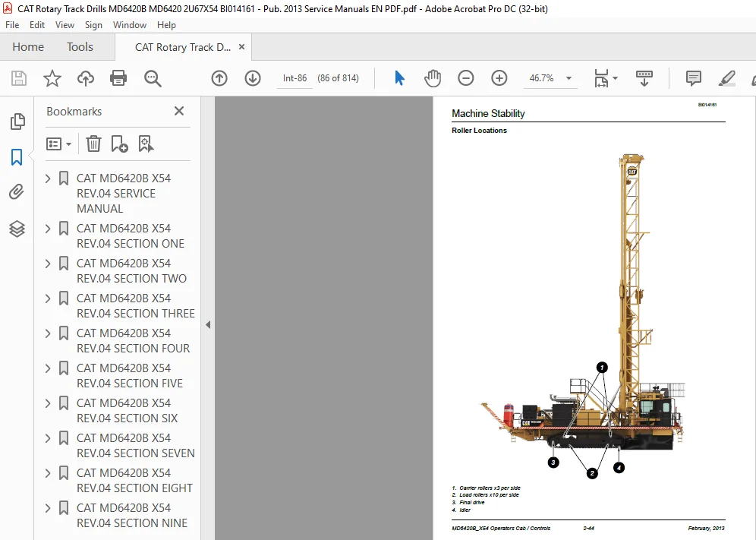Image resolution: width=756 pixels, height=540 pixels.
Task: Jump to SECTION SEVEN bookmark
Action: click(135, 445)
